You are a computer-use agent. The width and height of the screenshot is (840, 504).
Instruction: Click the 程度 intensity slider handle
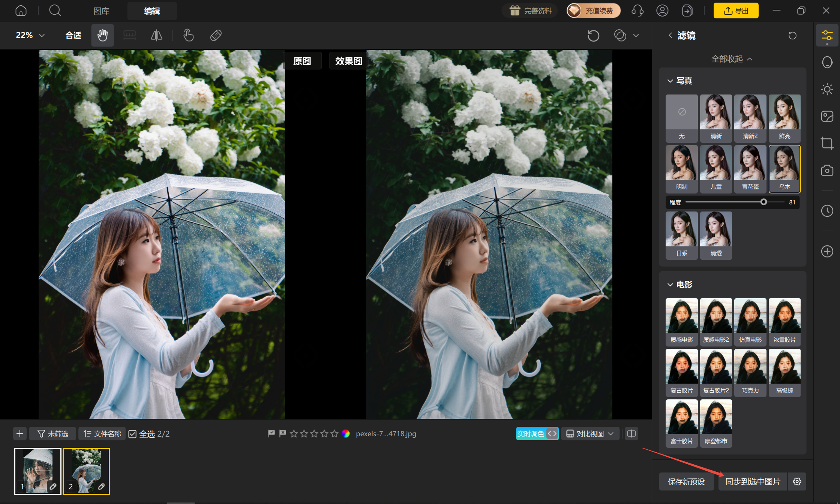pos(763,202)
